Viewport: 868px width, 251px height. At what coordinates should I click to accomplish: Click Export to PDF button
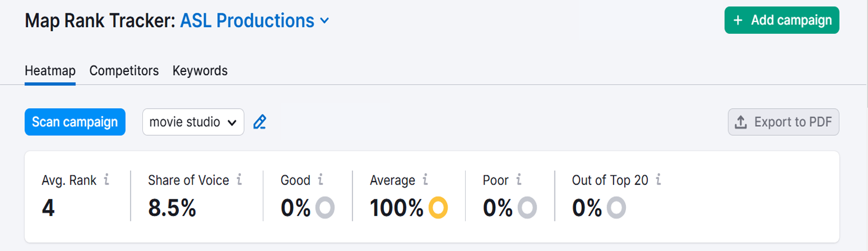click(x=783, y=122)
